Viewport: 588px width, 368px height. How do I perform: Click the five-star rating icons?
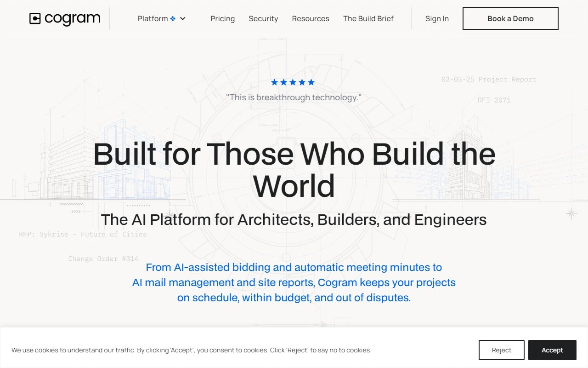[293, 82]
